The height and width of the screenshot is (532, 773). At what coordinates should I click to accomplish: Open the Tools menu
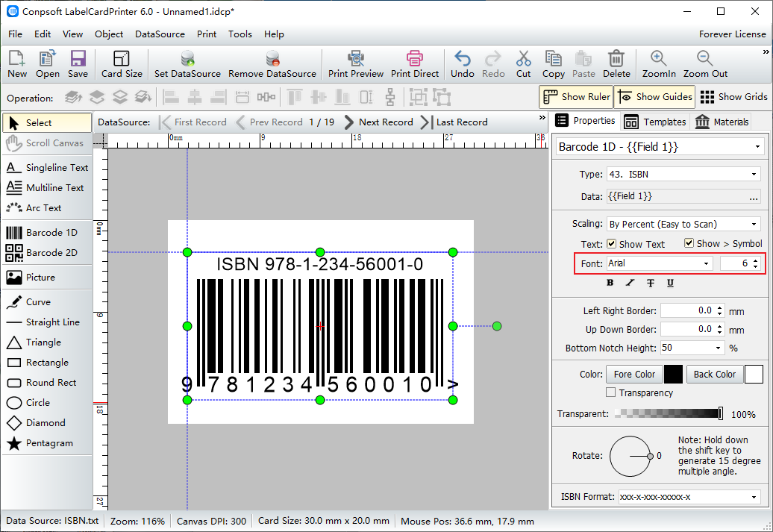pos(240,34)
